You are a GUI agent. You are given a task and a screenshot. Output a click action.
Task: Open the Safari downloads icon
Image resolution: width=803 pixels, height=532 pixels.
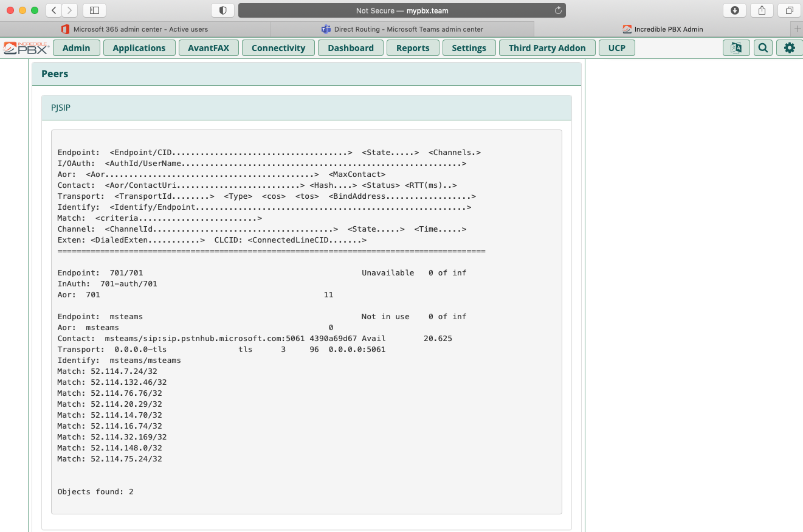734,10
